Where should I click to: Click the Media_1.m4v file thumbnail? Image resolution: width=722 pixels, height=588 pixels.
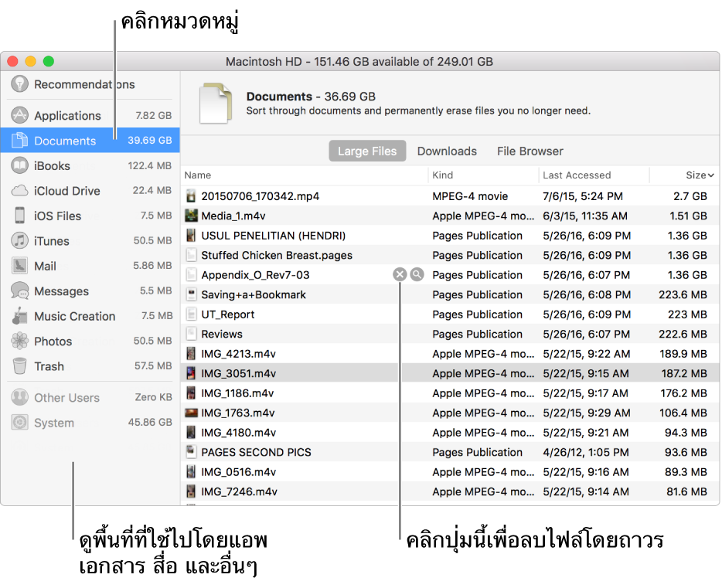point(191,216)
